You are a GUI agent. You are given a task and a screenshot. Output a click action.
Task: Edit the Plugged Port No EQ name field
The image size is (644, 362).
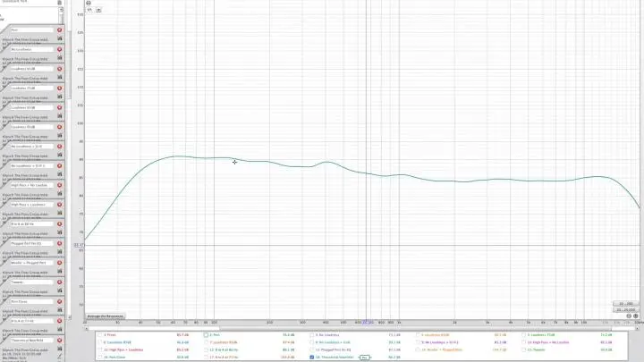coord(32,243)
